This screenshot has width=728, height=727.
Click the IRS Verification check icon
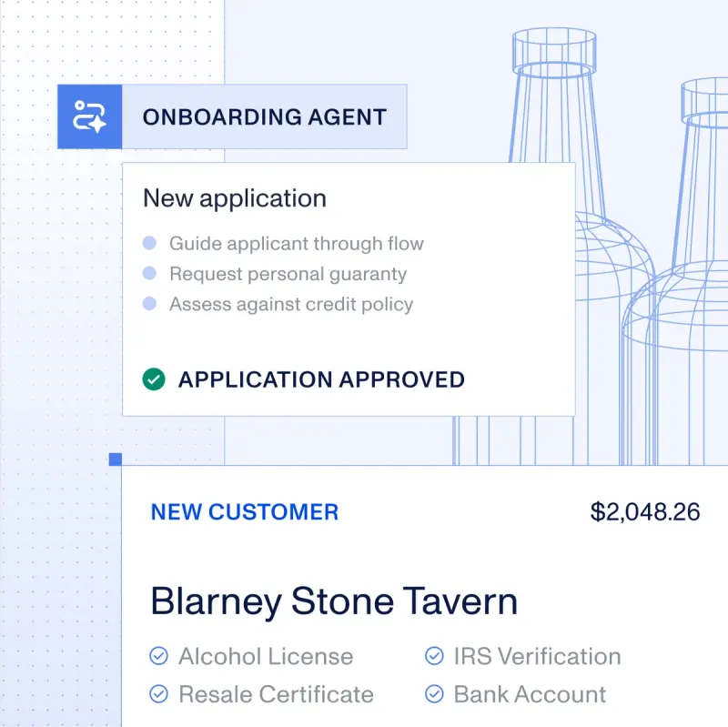[434, 656]
